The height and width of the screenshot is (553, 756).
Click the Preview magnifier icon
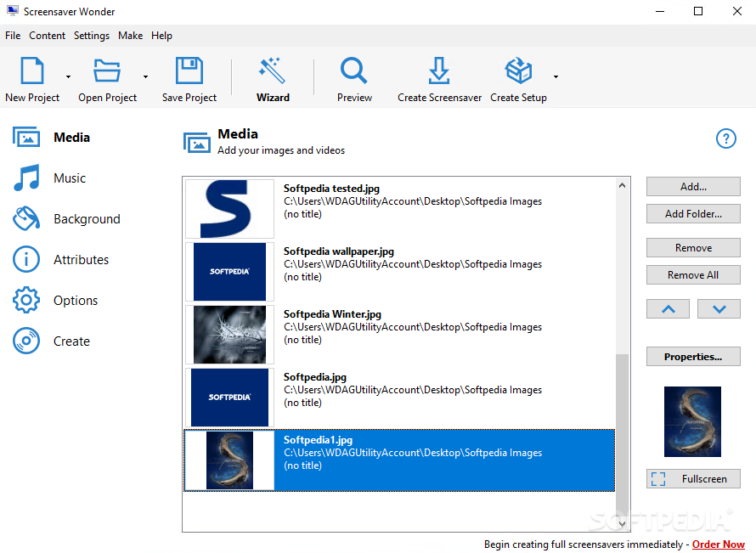[354, 71]
